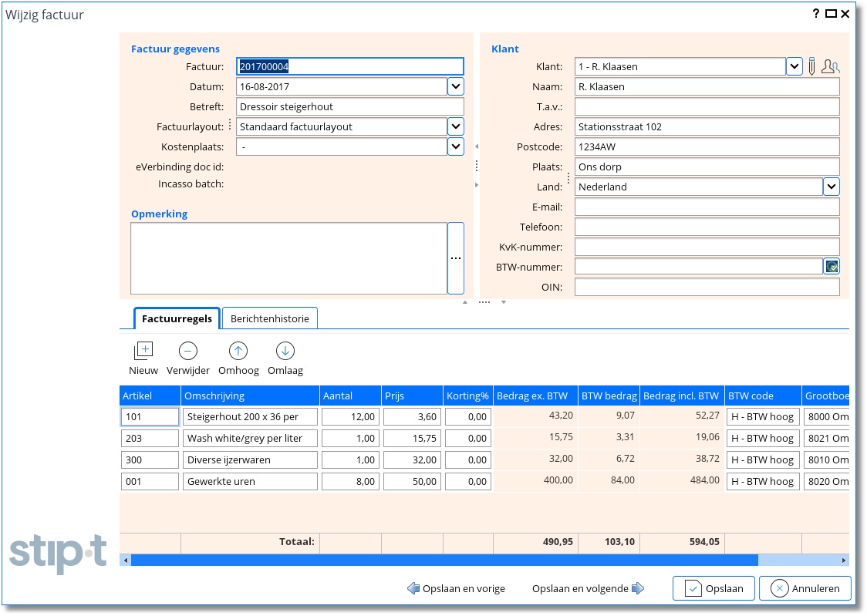The height and width of the screenshot is (616, 867).
Task: Click the Verwijder line icon
Action: (x=187, y=352)
